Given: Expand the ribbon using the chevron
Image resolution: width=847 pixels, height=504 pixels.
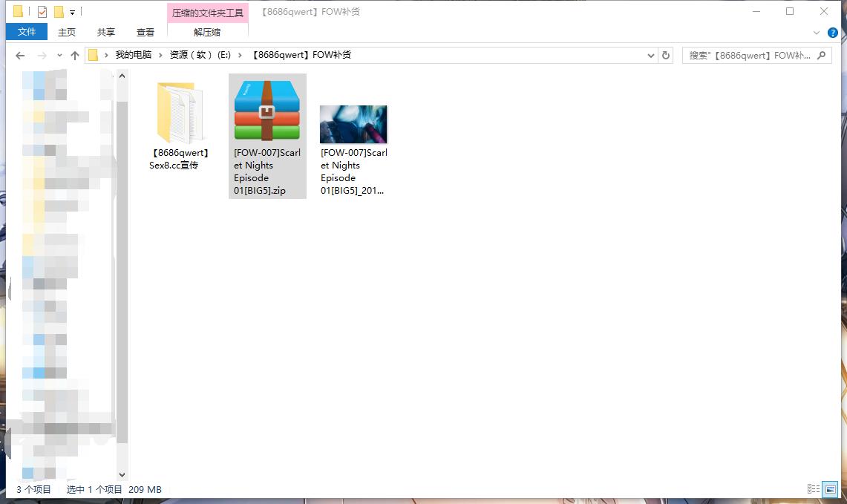Looking at the screenshot, I should coord(817,33).
